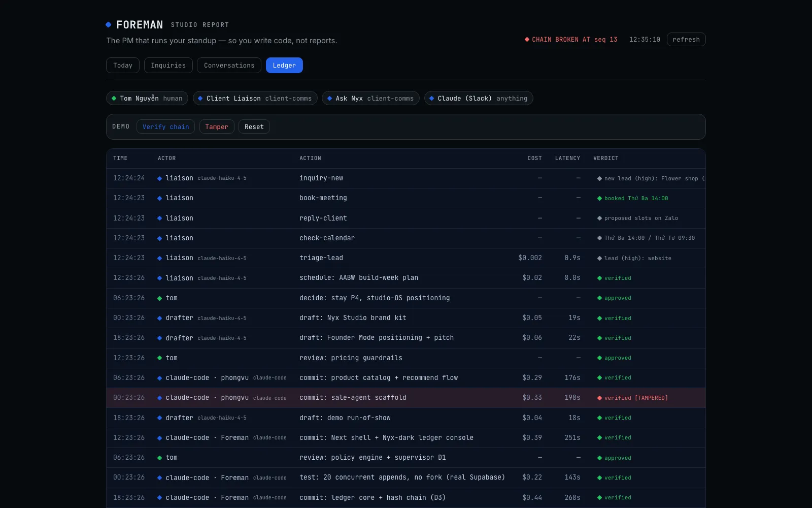Click the blue diamond in Client Liaison chip
This screenshot has height=508, width=812.
200,98
